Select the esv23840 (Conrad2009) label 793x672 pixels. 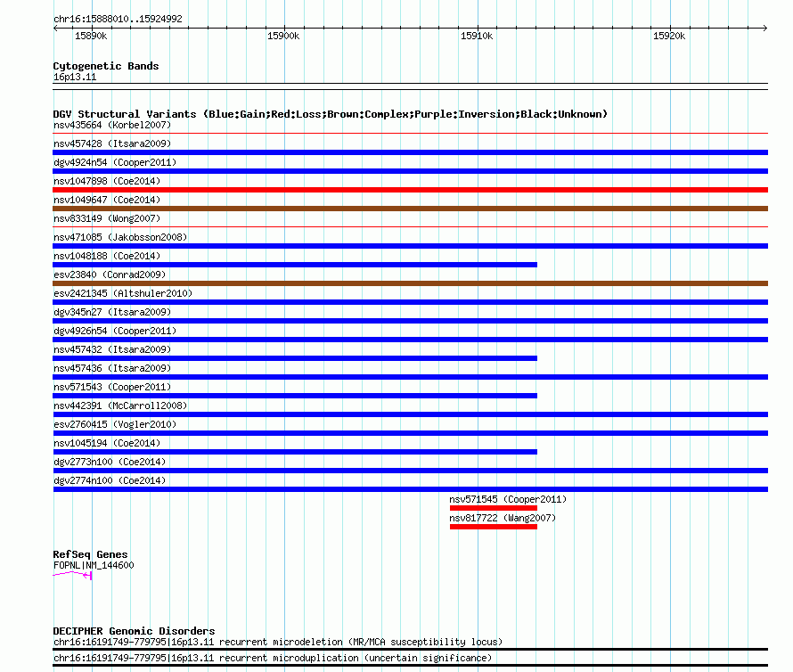(110, 275)
